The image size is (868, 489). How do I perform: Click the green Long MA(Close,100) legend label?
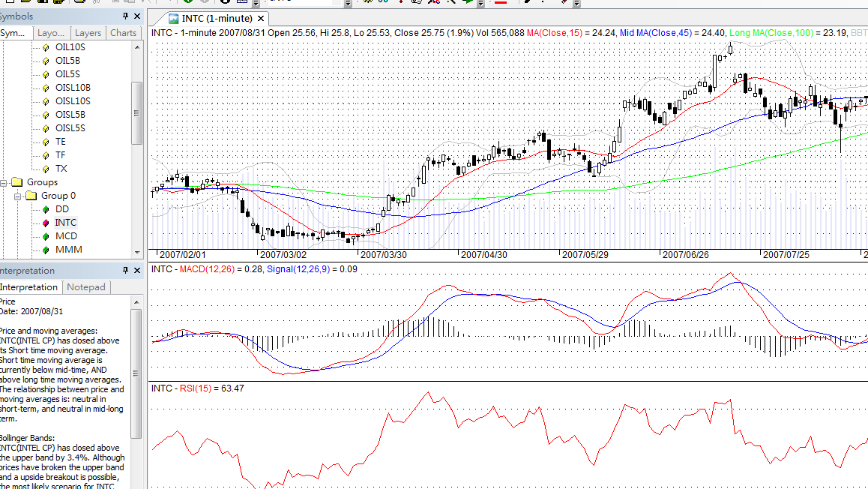pyautogui.click(x=771, y=33)
